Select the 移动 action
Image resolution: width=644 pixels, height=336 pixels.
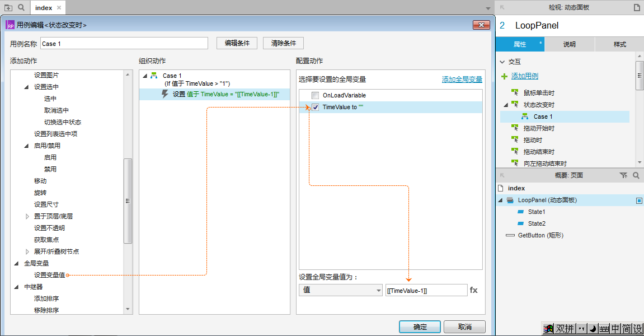point(40,181)
